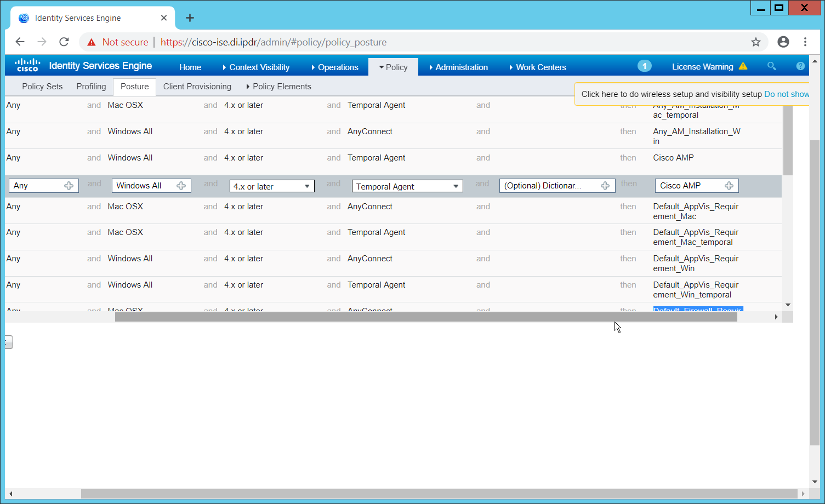Viewport: 825px width, 504px height.
Task: Expand the Policy Elements submenu
Action: coord(278,87)
